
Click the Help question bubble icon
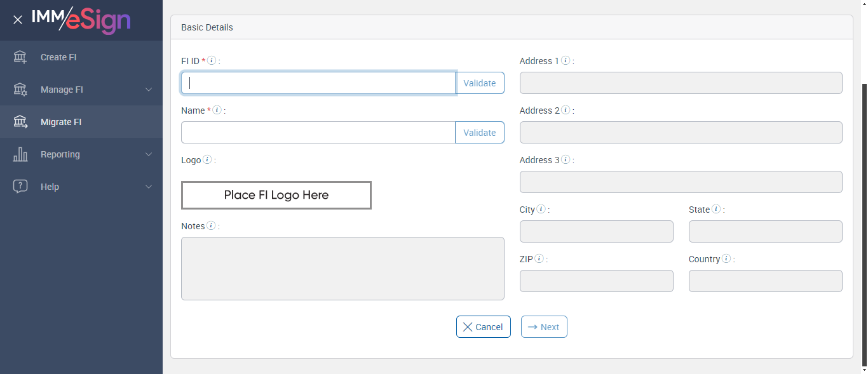pyautogui.click(x=20, y=187)
